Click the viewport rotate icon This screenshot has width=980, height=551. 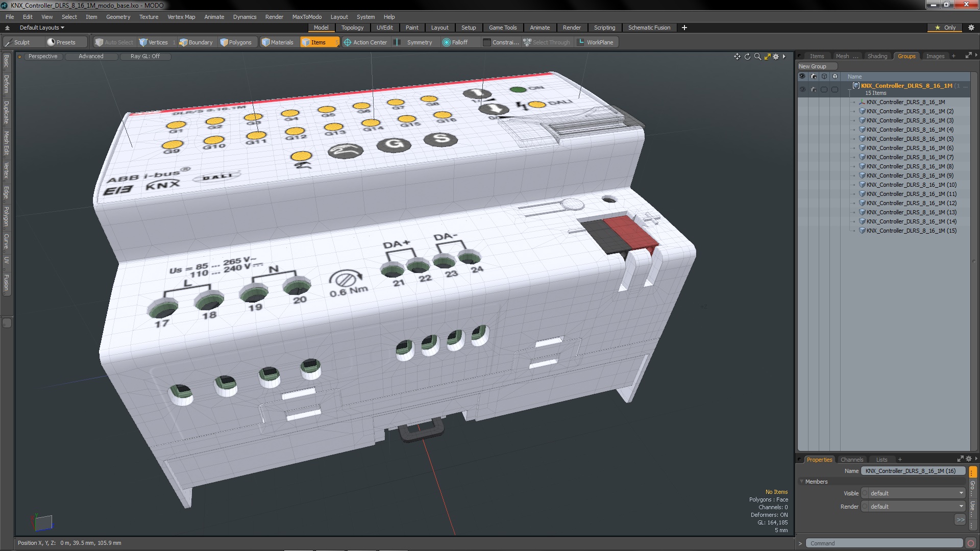(x=747, y=57)
